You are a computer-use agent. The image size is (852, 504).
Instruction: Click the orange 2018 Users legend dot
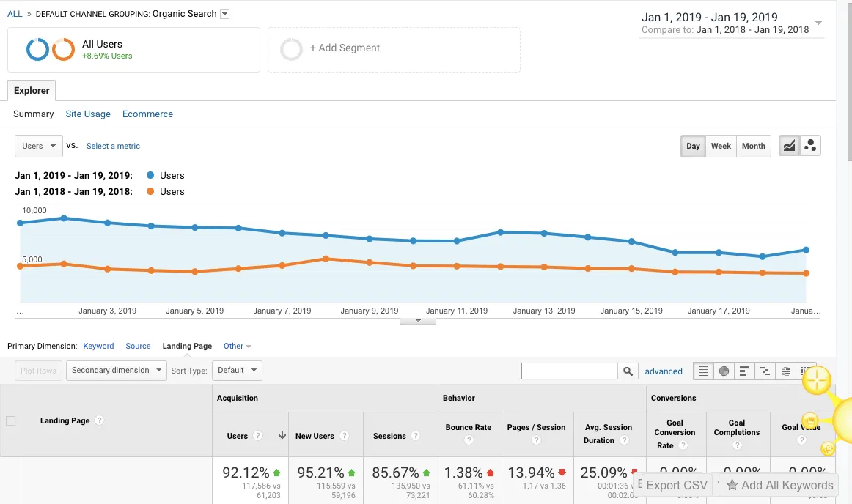(x=150, y=191)
